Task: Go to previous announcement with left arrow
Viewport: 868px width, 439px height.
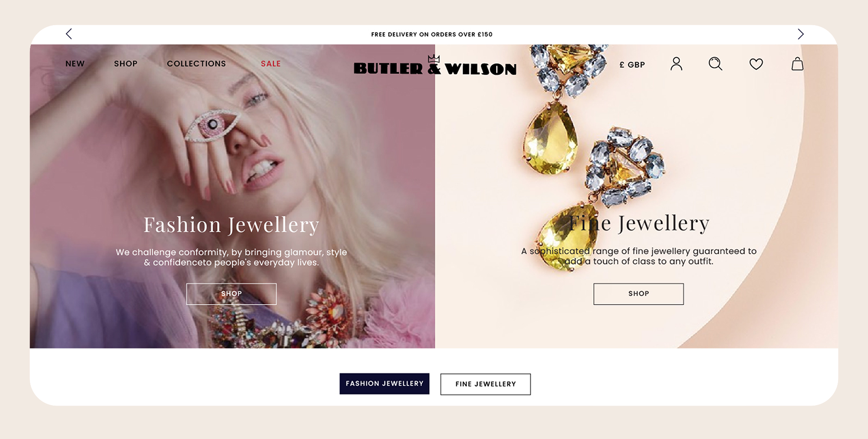Action: (69, 34)
